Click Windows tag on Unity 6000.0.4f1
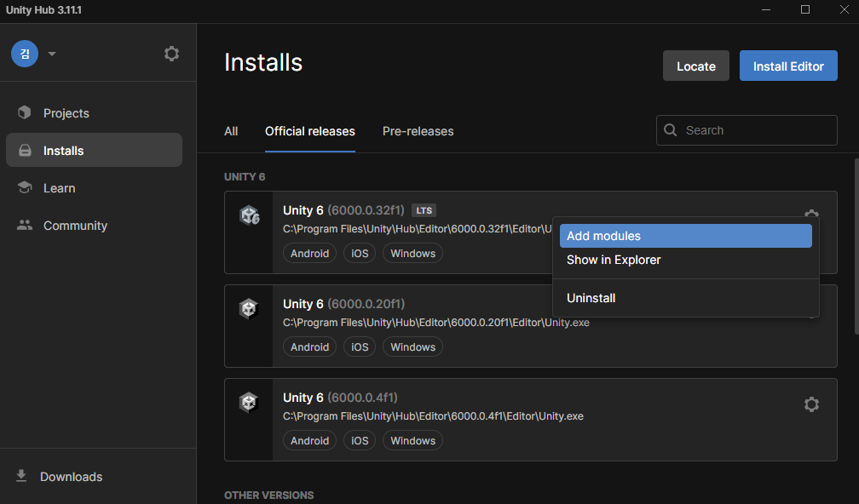 coord(412,440)
